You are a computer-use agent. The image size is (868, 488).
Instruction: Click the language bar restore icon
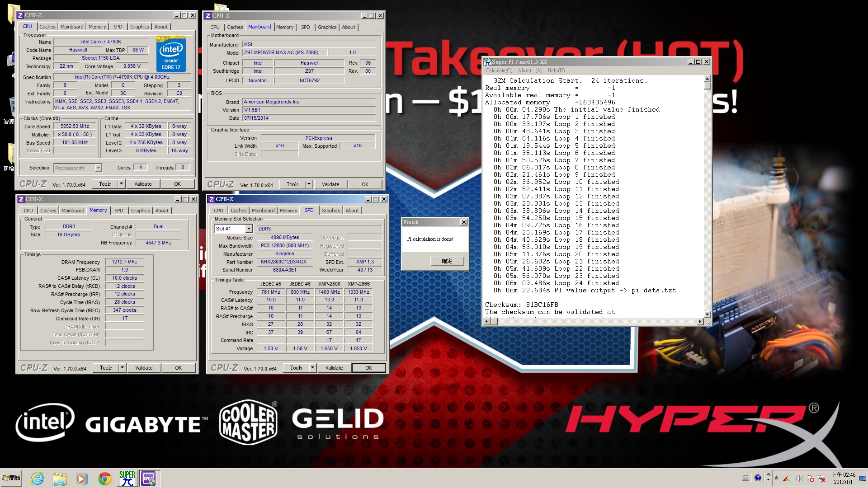tap(768, 475)
